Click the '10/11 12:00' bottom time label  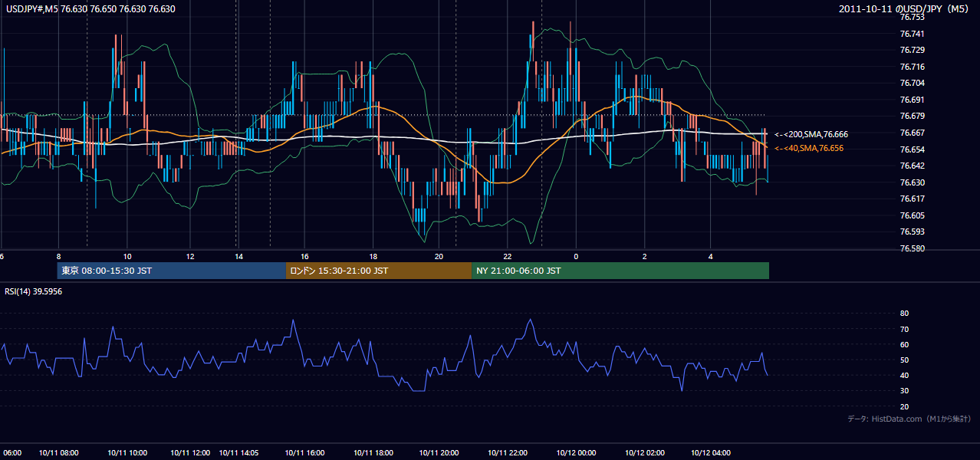(x=190, y=453)
